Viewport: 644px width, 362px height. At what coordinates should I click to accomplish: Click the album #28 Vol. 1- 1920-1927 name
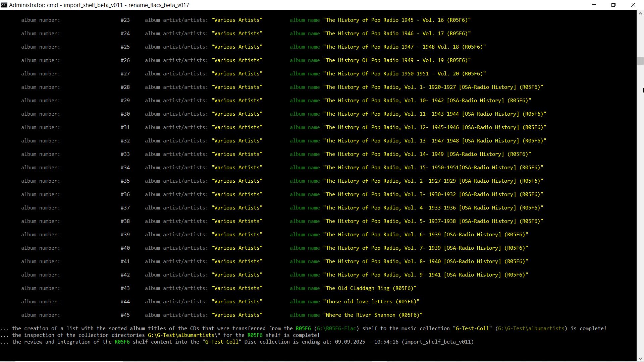433,87
